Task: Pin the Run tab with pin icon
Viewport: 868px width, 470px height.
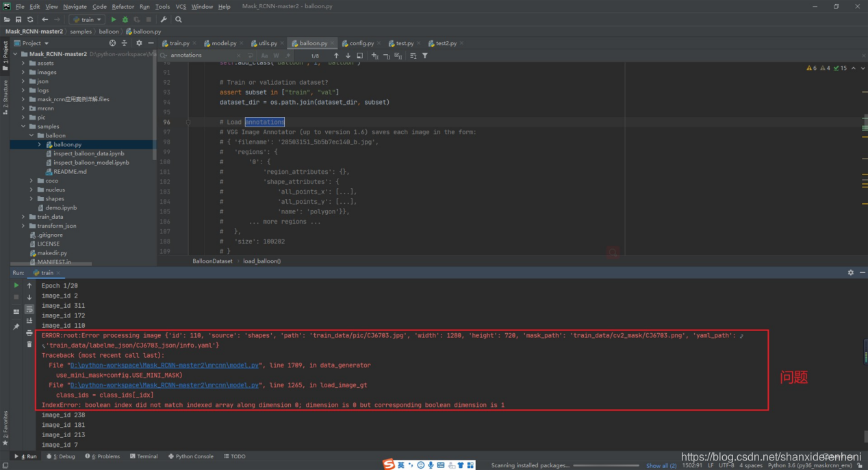Action: (16, 326)
